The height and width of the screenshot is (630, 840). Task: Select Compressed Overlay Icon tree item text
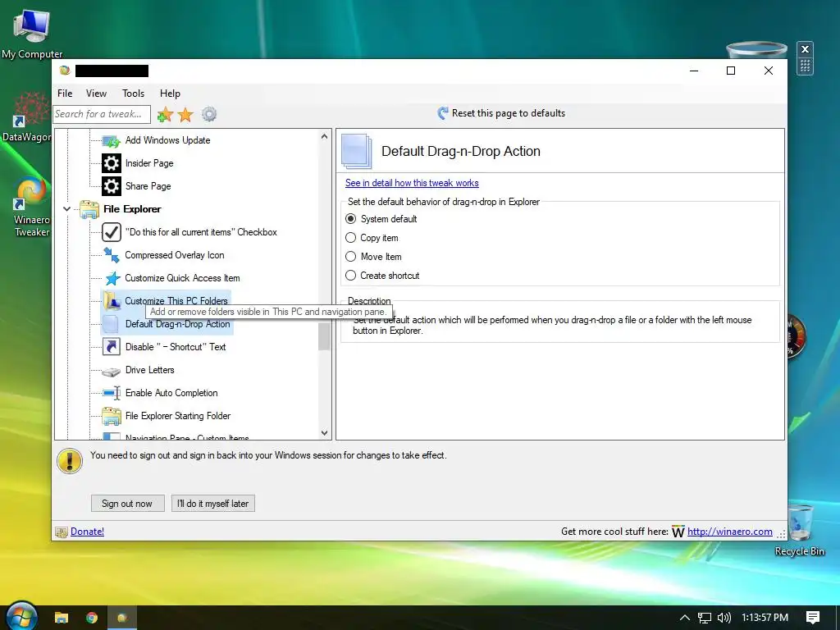(x=175, y=255)
